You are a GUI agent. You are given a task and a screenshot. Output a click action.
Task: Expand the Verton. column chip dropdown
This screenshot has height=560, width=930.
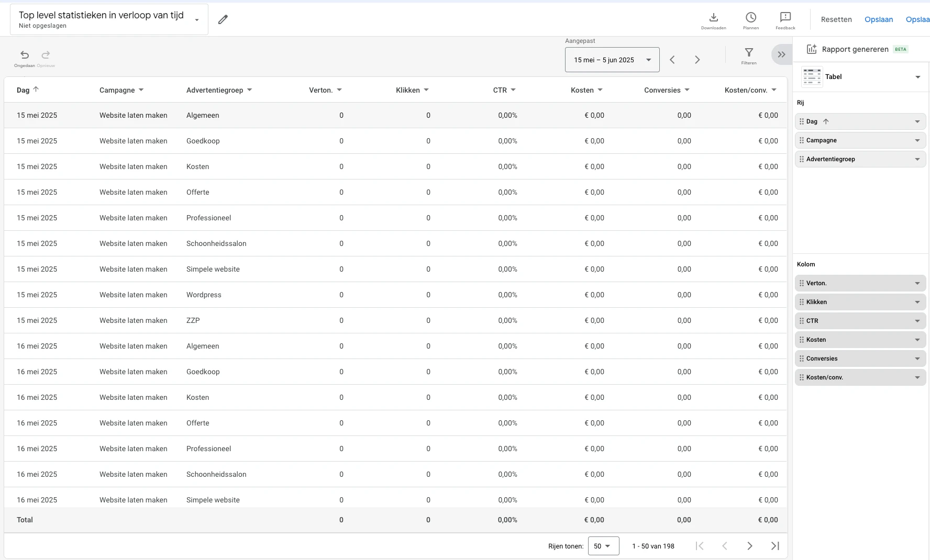click(x=917, y=283)
